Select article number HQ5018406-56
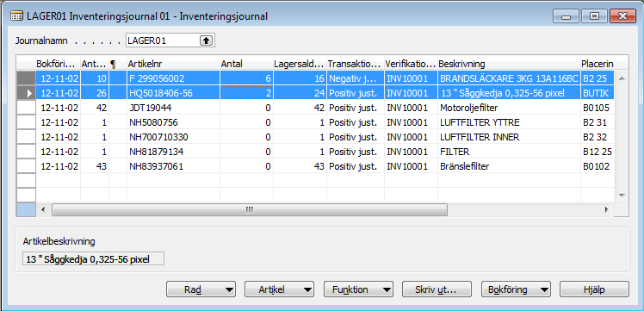 click(x=173, y=93)
